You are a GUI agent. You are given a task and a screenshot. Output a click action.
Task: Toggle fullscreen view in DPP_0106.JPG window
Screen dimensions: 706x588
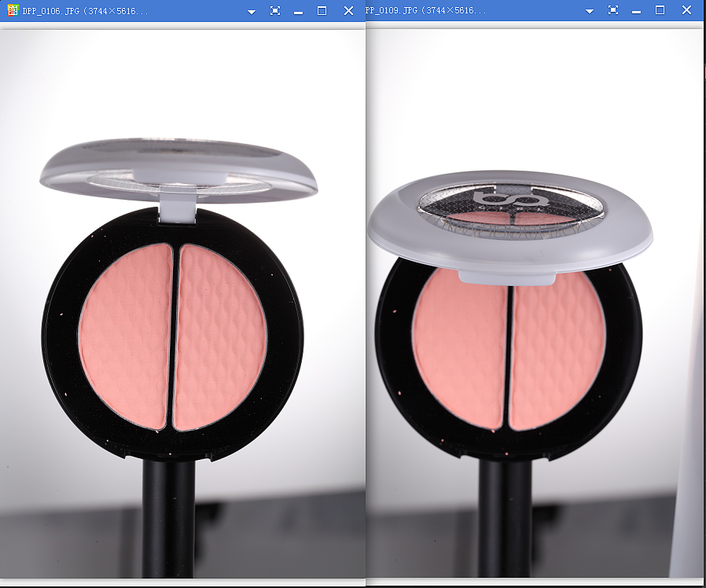click(x=275, y=11)
